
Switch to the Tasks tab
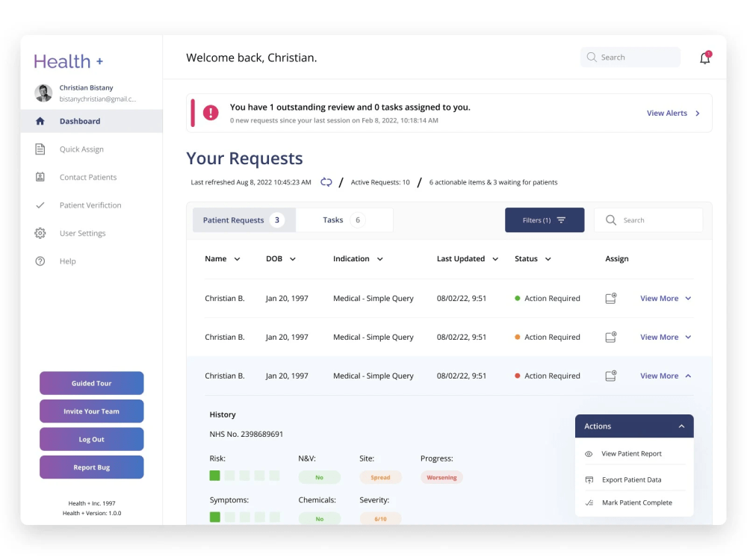[x=344, y=220]
